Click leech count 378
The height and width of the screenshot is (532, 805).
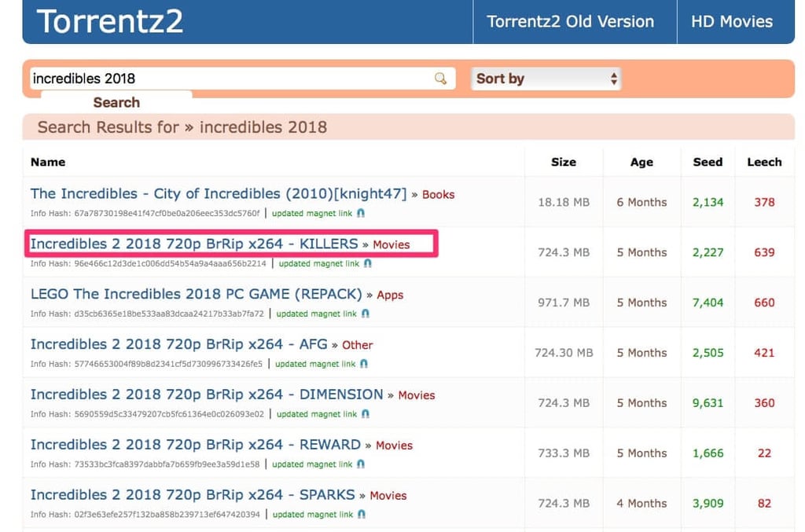[764, 202]
